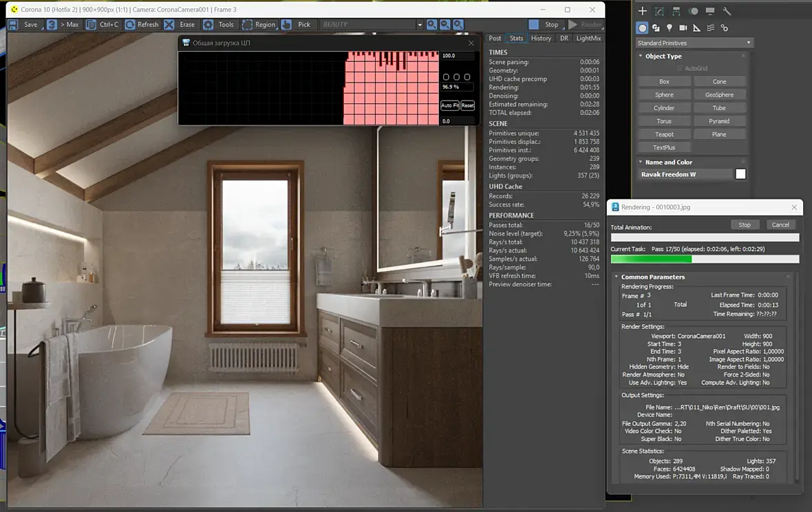
Task: Switch to the Stats tab
Action: coord(516,39)
